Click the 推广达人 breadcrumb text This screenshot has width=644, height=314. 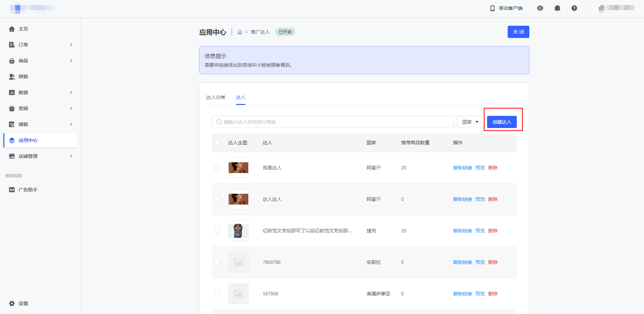(x=260, y=32)
